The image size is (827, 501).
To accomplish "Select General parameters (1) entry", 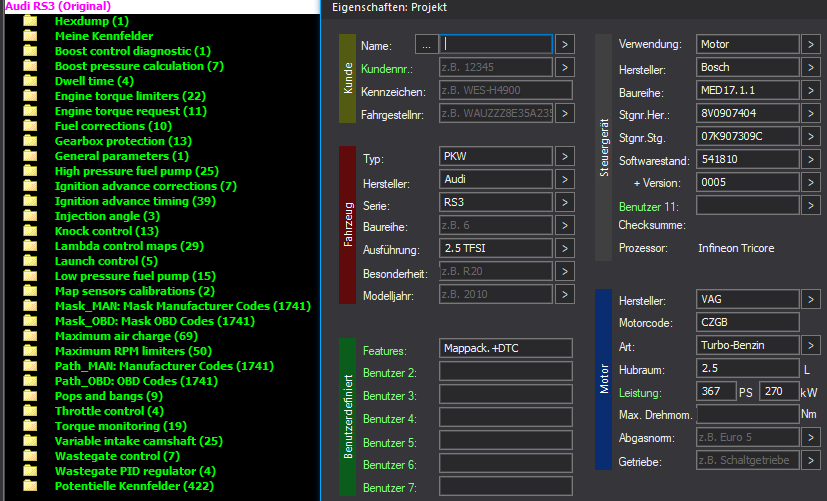I will click(x=122, y=156).
